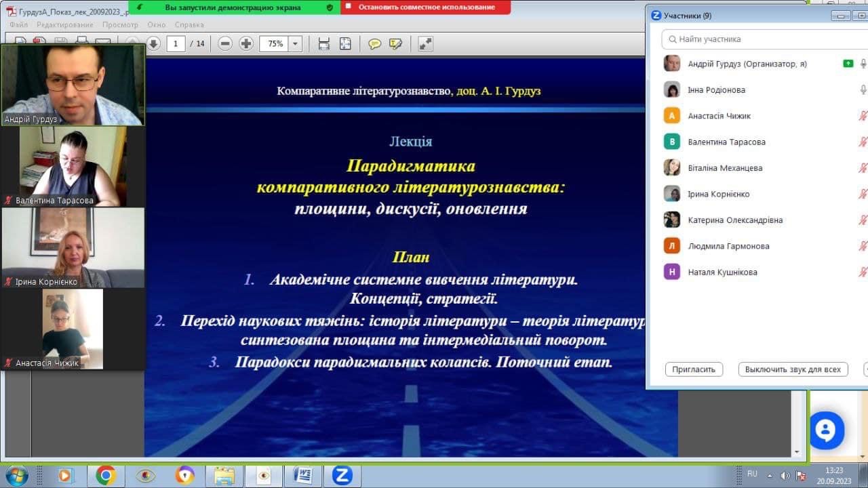This screenshot has height=488, width=868.
Task: Expand the 75% zoom level dropdown
Action: (295, 44)
